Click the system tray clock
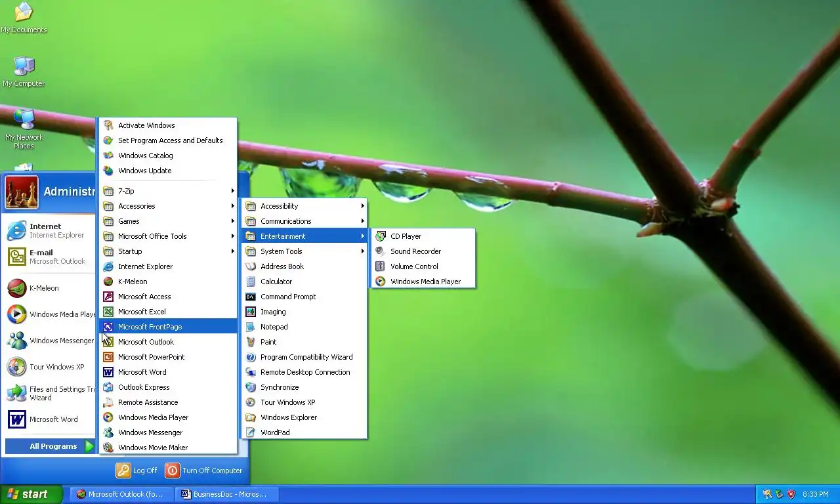This screenshot has height=504, width=840. point(816,494)
